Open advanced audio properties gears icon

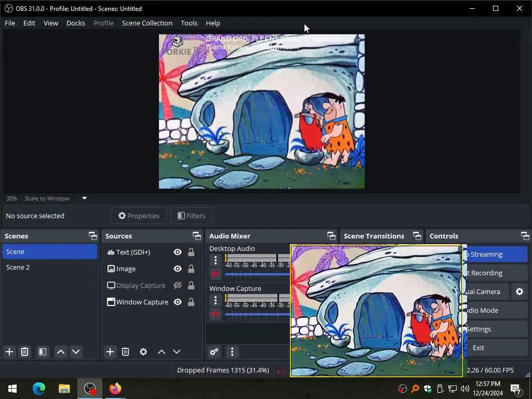click(214, 352)
